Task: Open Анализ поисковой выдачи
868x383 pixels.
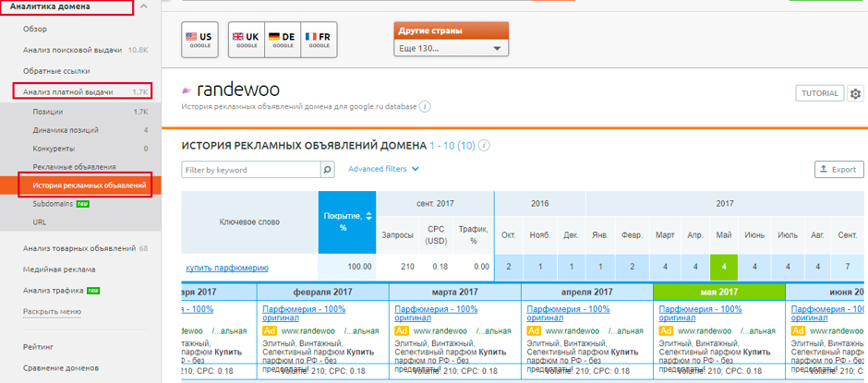Action: 73,50
